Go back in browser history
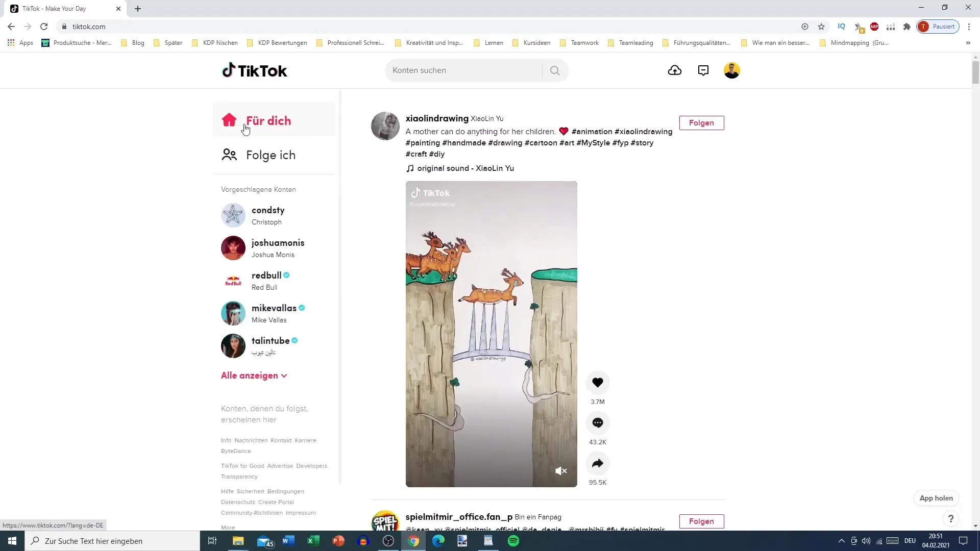This screenshot has height=551, width=980. coord(11,27)
